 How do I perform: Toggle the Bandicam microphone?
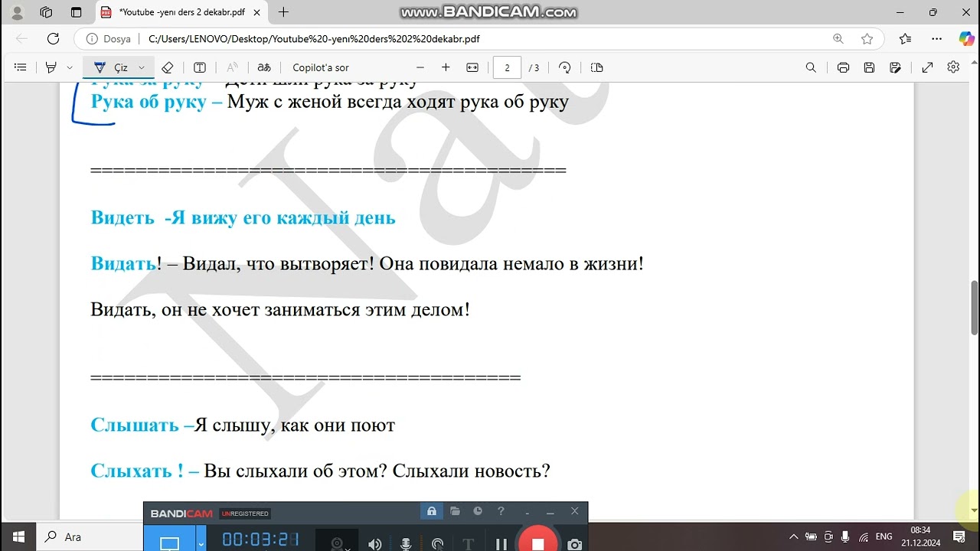point(406,544)
